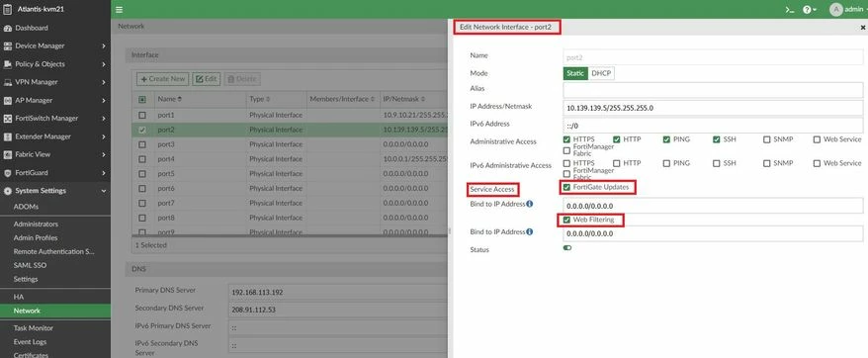Click Edit interface button

coord(206,79)
